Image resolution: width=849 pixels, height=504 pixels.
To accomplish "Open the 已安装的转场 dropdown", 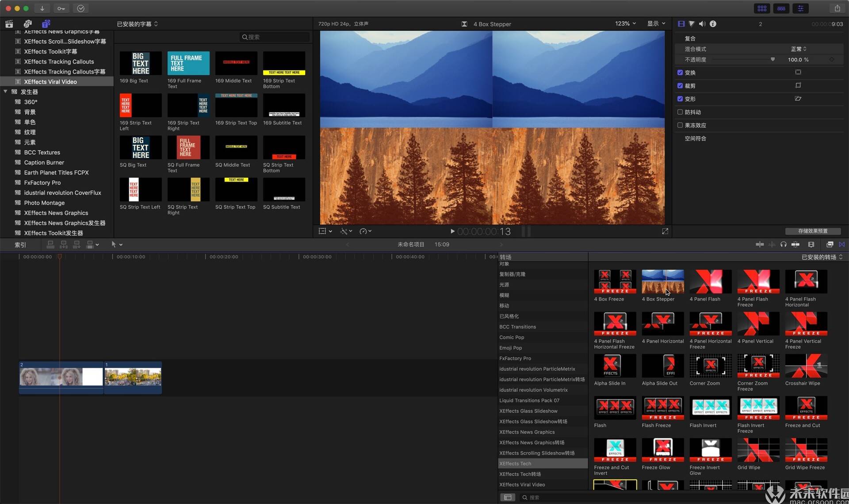I will pos(822,257).
